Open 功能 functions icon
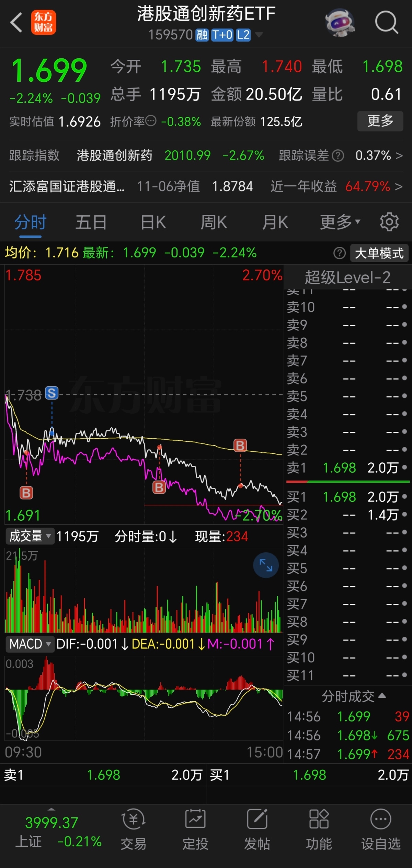412x868 pixels. pyautogui.click(x=319, y=829)
